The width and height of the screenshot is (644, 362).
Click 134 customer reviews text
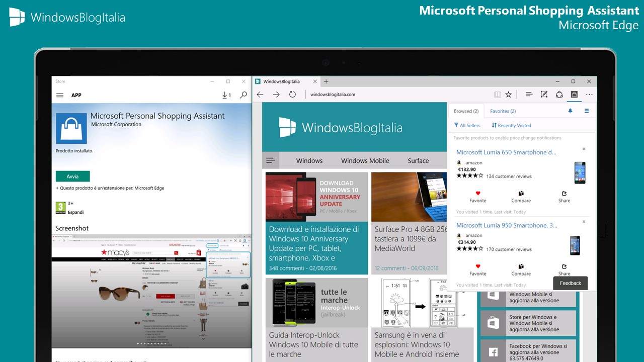[x=509, y=176]
